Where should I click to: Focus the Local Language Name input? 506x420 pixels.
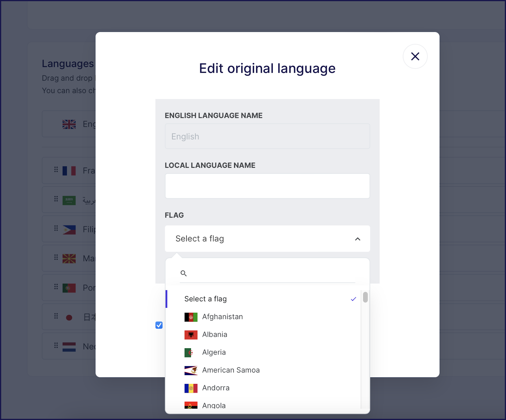click(267, 186)
